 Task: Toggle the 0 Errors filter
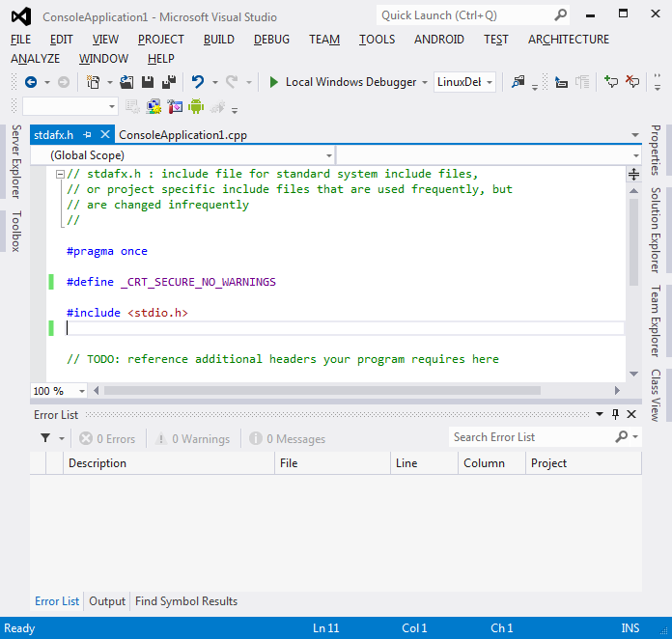[x=107, y=439]
